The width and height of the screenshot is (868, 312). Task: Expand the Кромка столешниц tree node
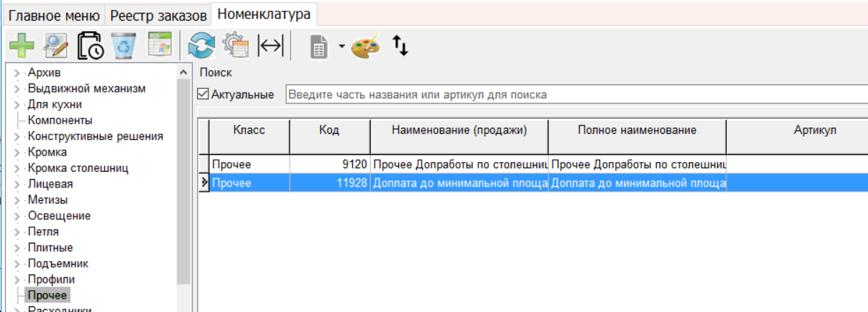coord(16,168)
